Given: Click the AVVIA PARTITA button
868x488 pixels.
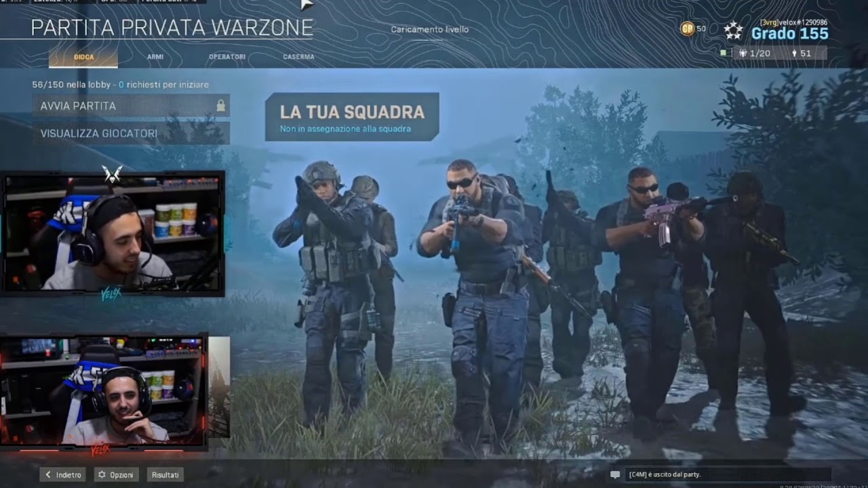Looking at the screenshot, I should [x=131, y=106].
